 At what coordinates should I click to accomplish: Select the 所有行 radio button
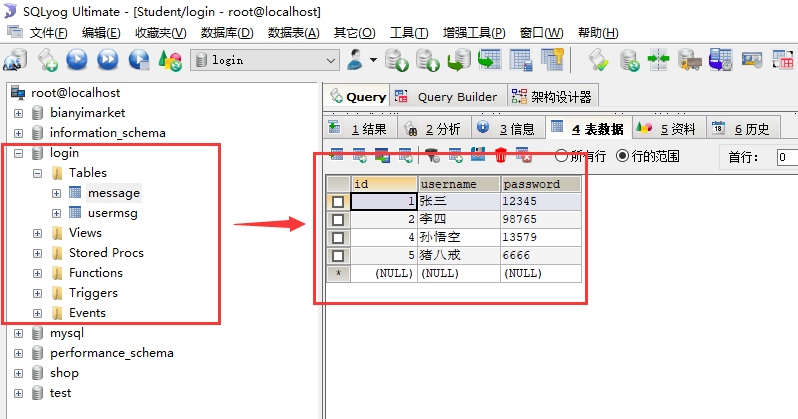click(x=561, y=155)
